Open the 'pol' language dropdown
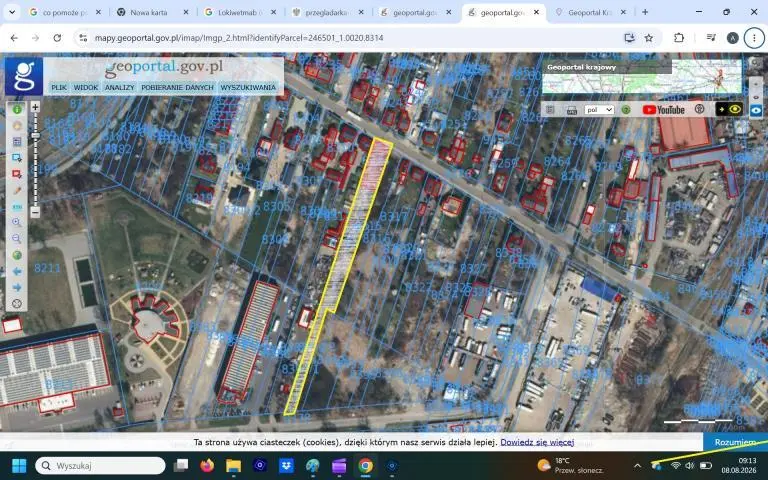This screenshot has height=480, width=768. pyautogui.click(x=599, y=110)
